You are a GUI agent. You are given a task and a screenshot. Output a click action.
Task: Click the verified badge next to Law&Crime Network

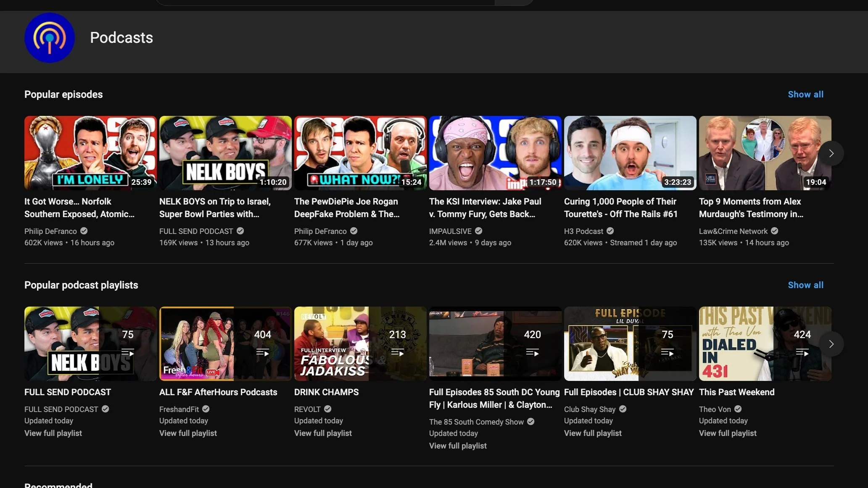pos(775,231)
